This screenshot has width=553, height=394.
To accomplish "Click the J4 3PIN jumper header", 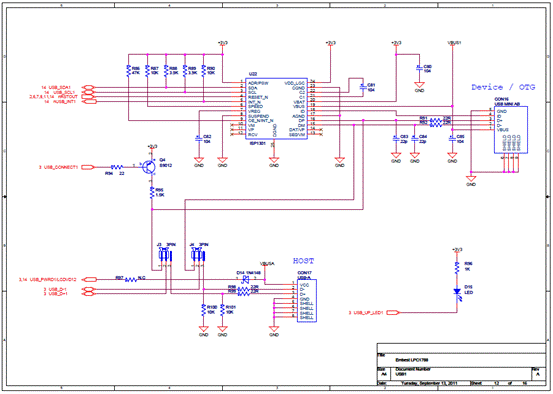I will click(x=198, y=255).
